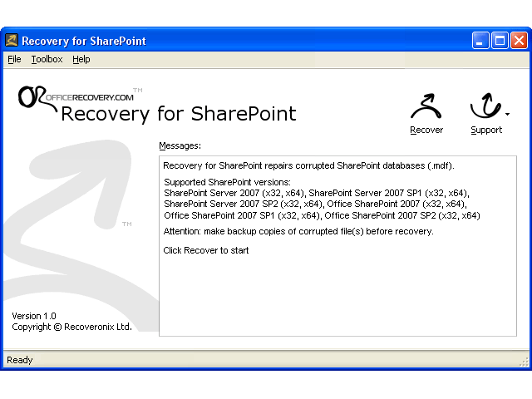Click the resize grip in status bar

[525, 362]
